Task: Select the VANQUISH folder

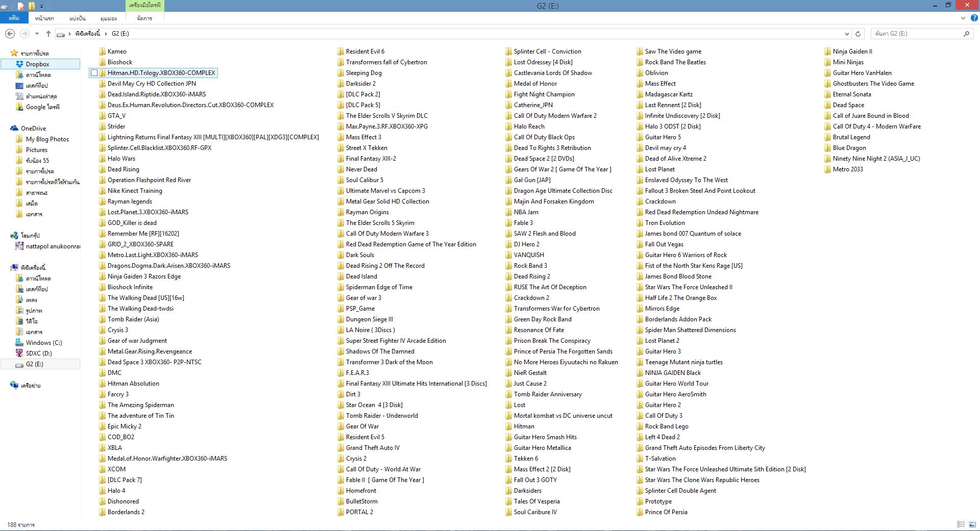Action: pyautogui.click(x=529, y=255)
